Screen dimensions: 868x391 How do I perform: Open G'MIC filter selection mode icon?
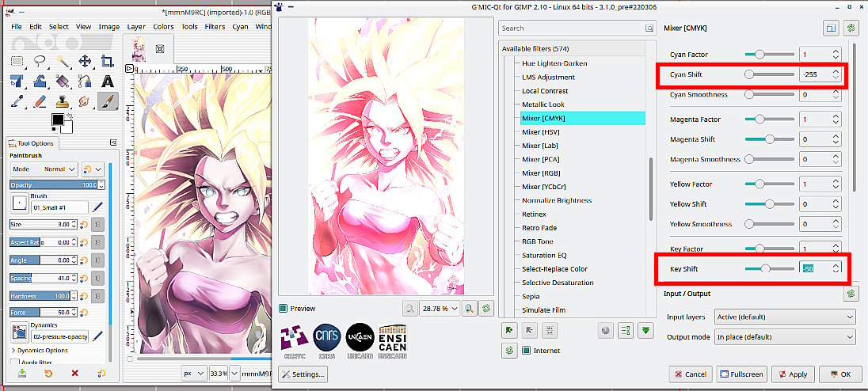tap(626, 331)
